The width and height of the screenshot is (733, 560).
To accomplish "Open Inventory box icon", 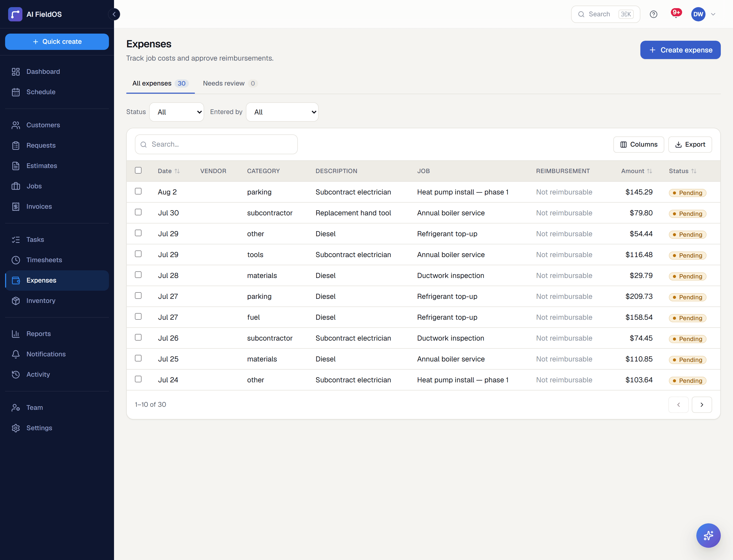I will click(16, 301).
